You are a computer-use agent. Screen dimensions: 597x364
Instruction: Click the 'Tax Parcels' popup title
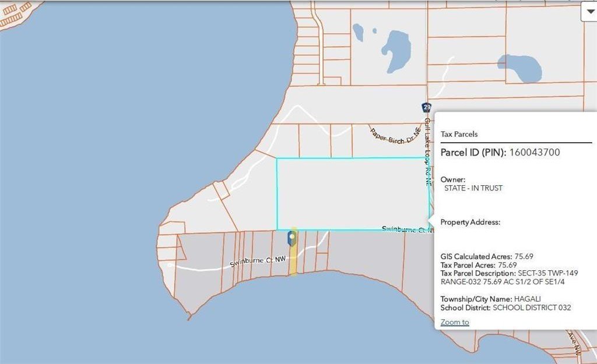459,134
